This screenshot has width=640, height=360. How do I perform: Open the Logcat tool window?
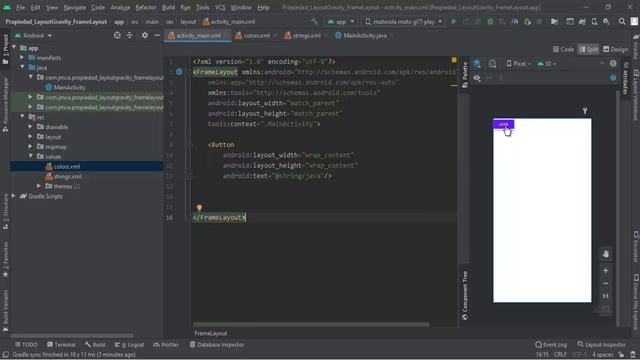[129, 345]
